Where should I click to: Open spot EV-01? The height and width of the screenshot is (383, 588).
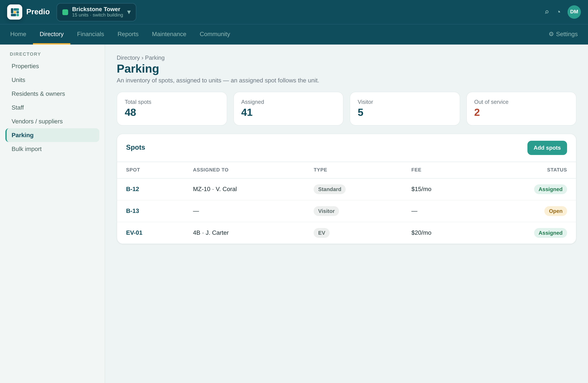coord(134,233)
